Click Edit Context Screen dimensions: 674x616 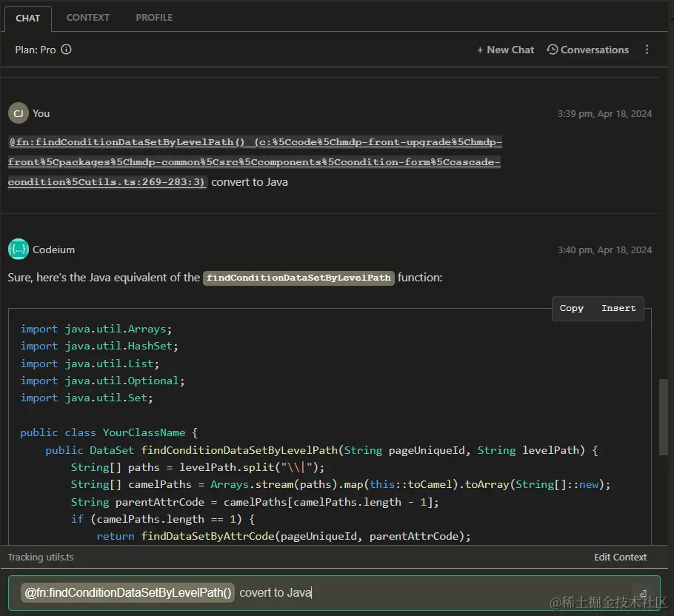[620, 558]
